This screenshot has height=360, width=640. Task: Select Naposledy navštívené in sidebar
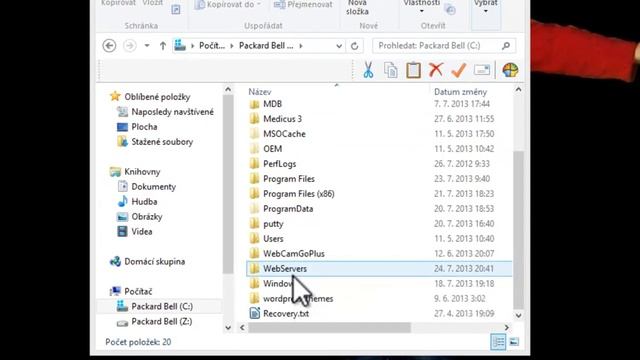coord(165,112)
